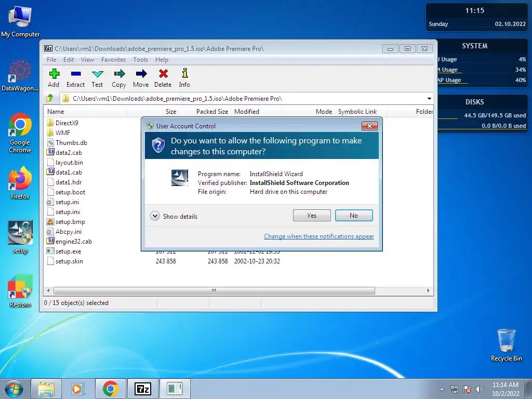Click No in the User Account Control dialog
Image resolution: width=532 pixels, height=399 pixels.
(354, 216)
